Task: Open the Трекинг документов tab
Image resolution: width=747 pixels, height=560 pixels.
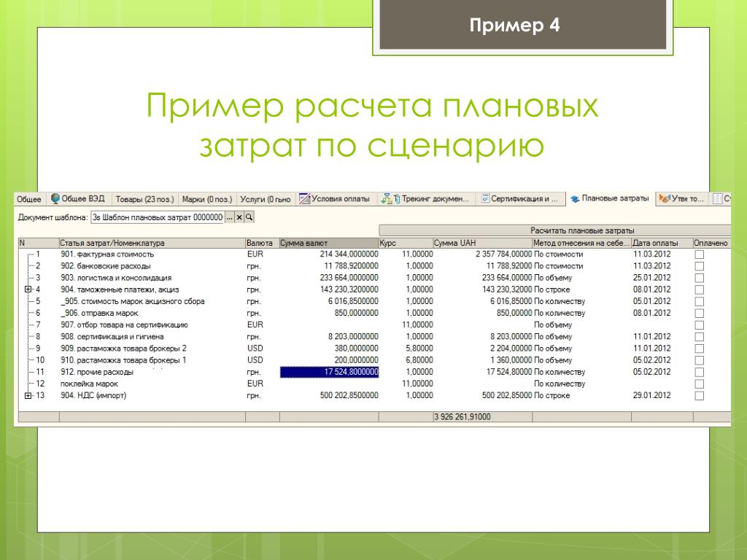Action: [425, 198]
